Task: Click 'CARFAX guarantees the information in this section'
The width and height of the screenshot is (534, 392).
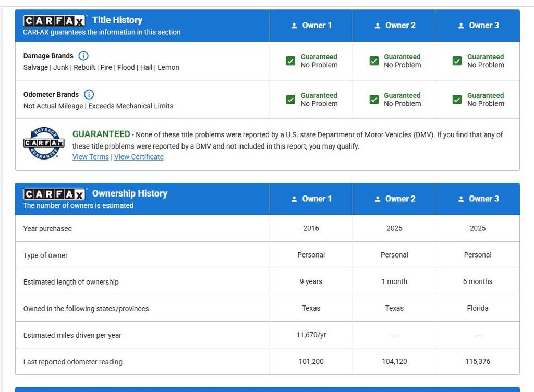Action: coord(102,32)
